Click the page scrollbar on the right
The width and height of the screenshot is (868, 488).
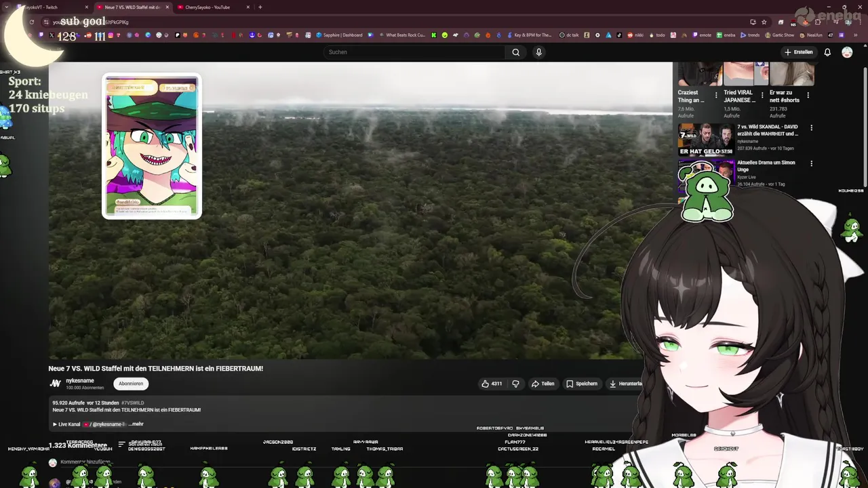coord(865,125)
